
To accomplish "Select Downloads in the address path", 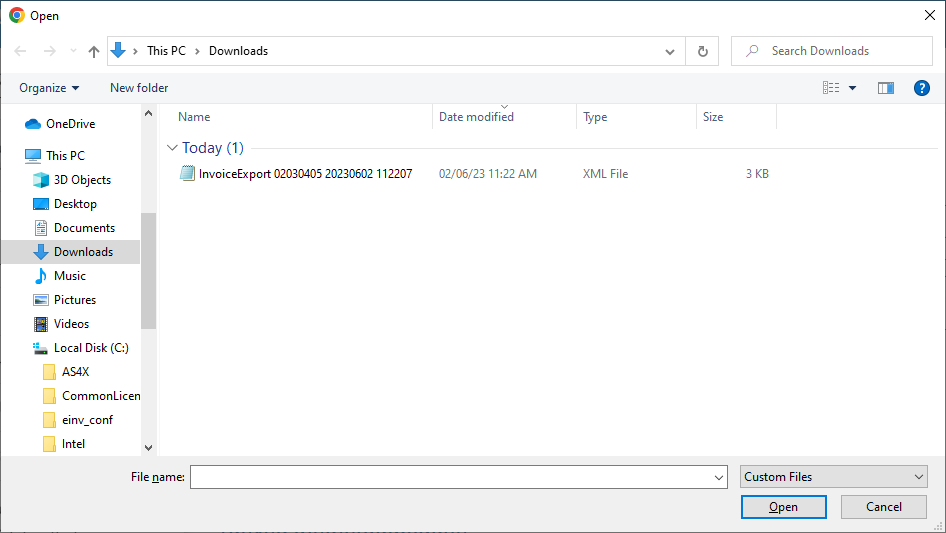I will [x=238, y=51].
